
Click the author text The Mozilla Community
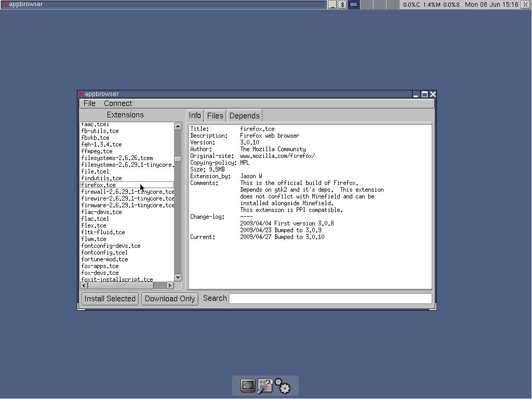click(273, 149)
